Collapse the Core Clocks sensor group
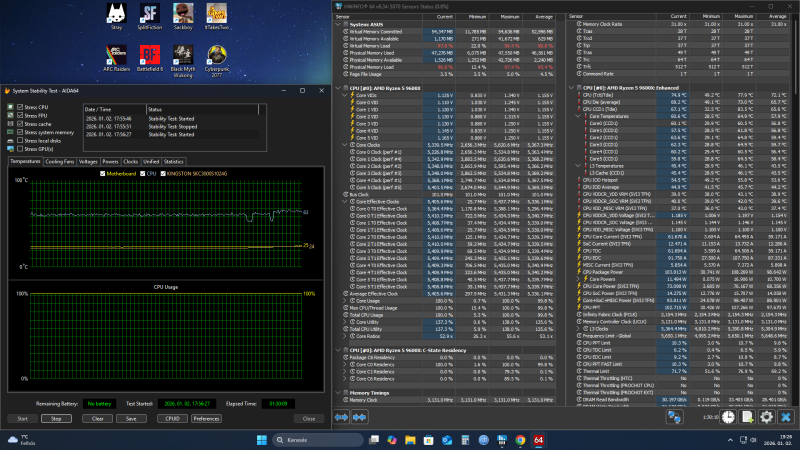The image size is (800, 450). (x=344, y=144)
